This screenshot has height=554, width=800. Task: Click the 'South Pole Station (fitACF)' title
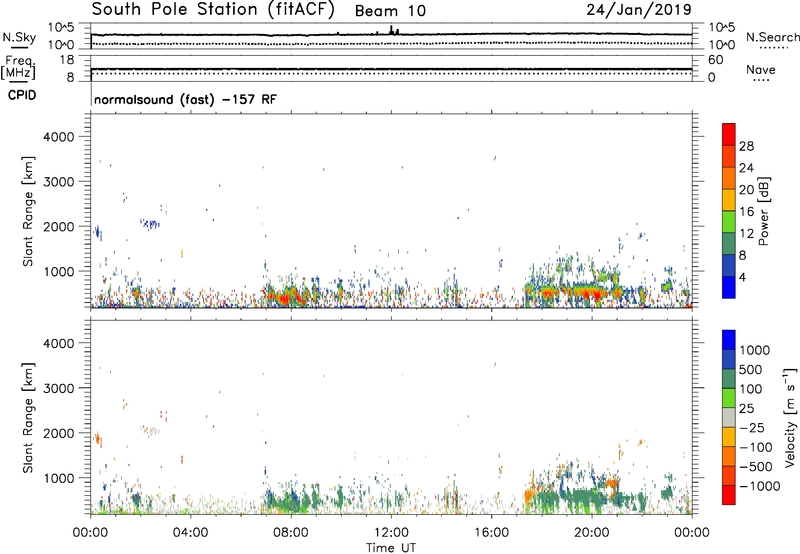tap(213, 9)
